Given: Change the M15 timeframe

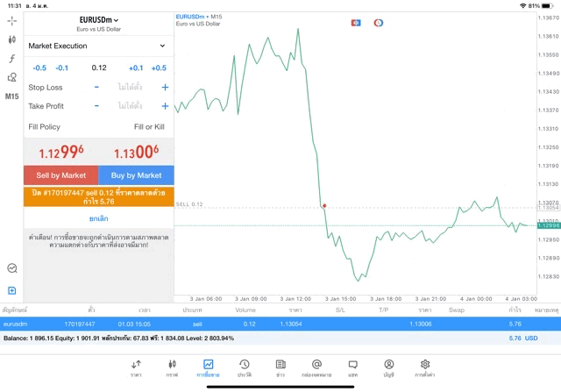Looking at the screenshot, I should 11,96.
